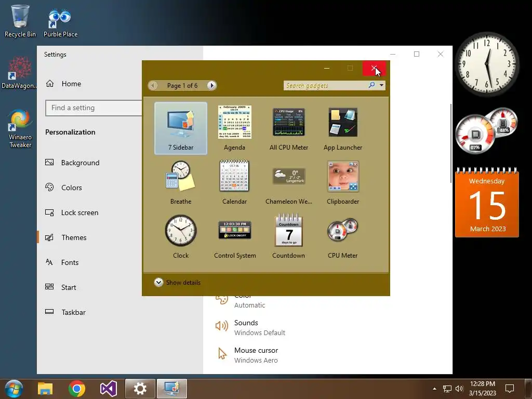This screenshot has width=532, height=399.
Task: Select the 7 Sidebar gadget
Action: point(180,128)
